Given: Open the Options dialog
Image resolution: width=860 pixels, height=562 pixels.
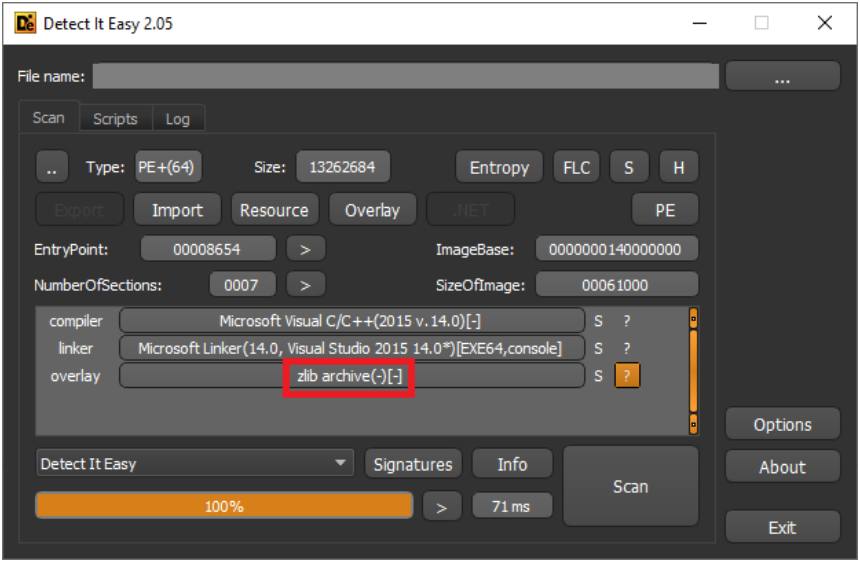Looking at the screenshot, I should 782,424.
